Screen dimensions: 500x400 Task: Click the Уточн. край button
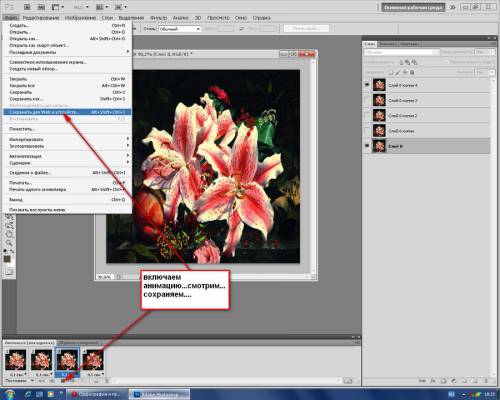tap(306, 29)
